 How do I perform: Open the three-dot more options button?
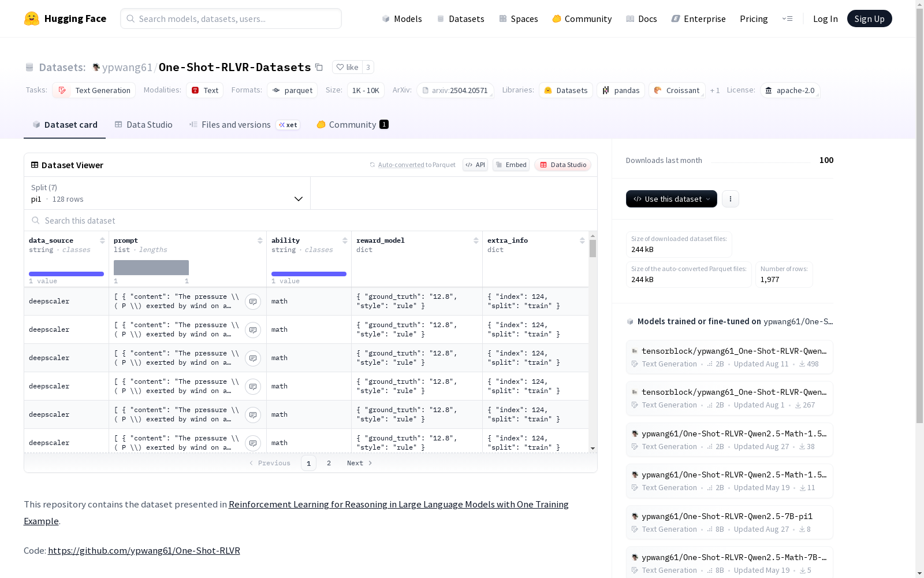pyautogui.click(x=731, y=199)
